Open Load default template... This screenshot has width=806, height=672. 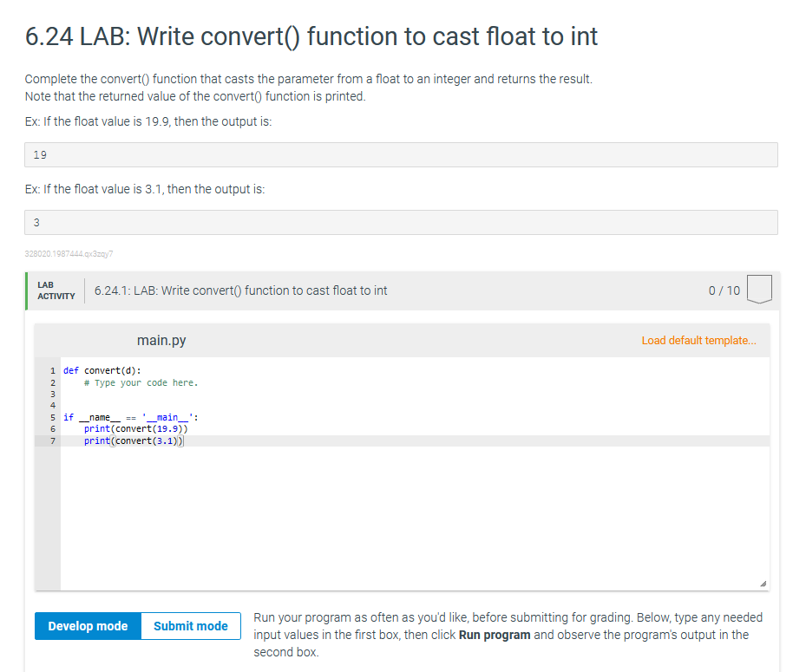click(699, 340)
